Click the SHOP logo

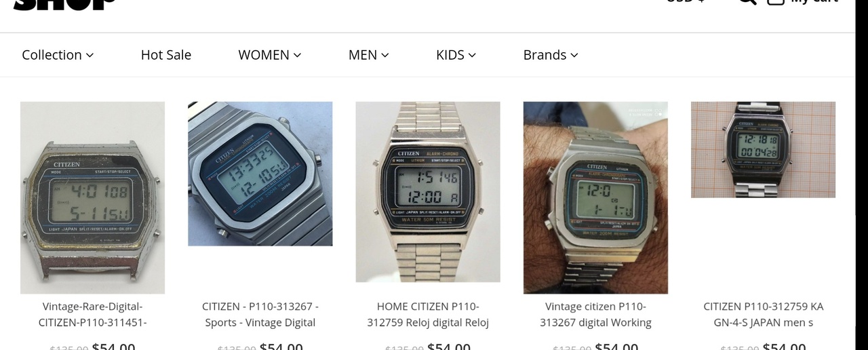(64, 4)
